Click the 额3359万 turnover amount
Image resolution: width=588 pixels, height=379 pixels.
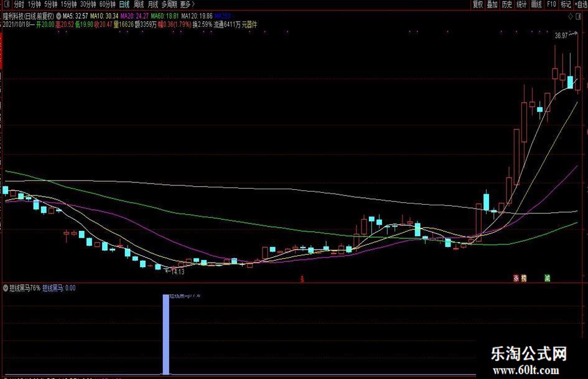[146, 25]
